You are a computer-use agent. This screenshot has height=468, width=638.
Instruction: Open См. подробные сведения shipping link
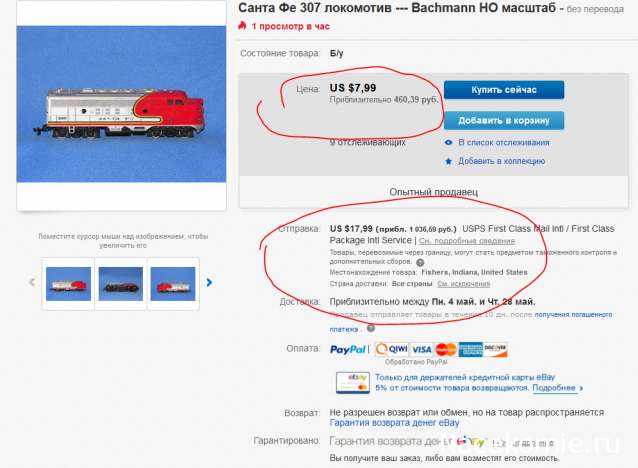click(467, 241)
